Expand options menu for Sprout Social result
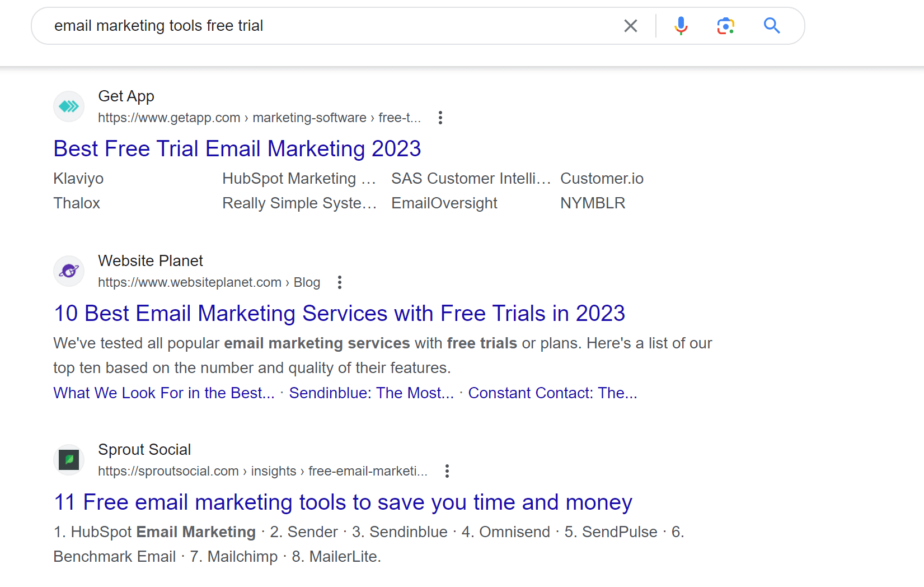The height and width of the screenshot is (587, 924). (447, 471)
